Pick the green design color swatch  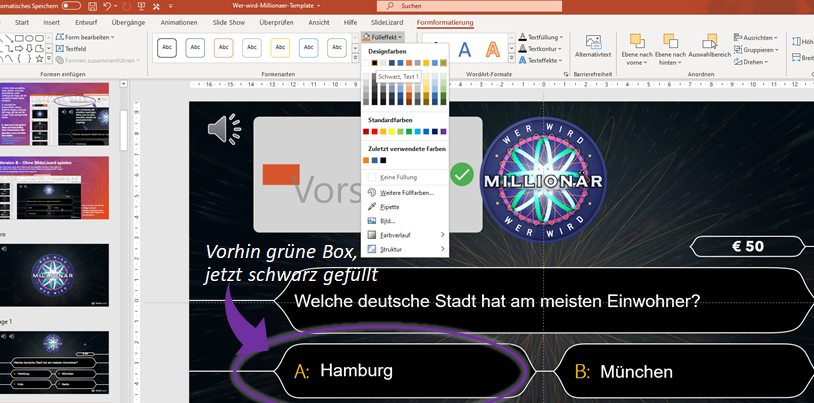[x=443, y=63]
